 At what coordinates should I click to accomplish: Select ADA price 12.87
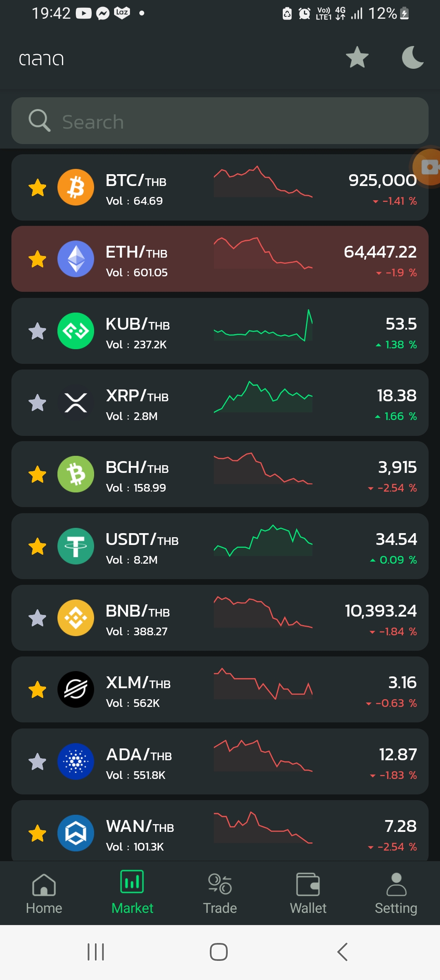coord(398,755)
